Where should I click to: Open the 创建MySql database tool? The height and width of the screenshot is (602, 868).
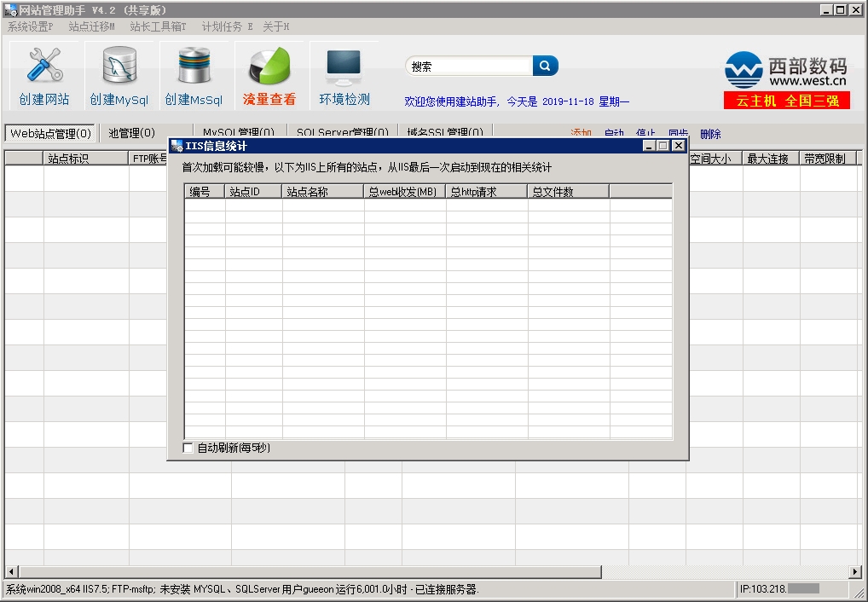119,76
